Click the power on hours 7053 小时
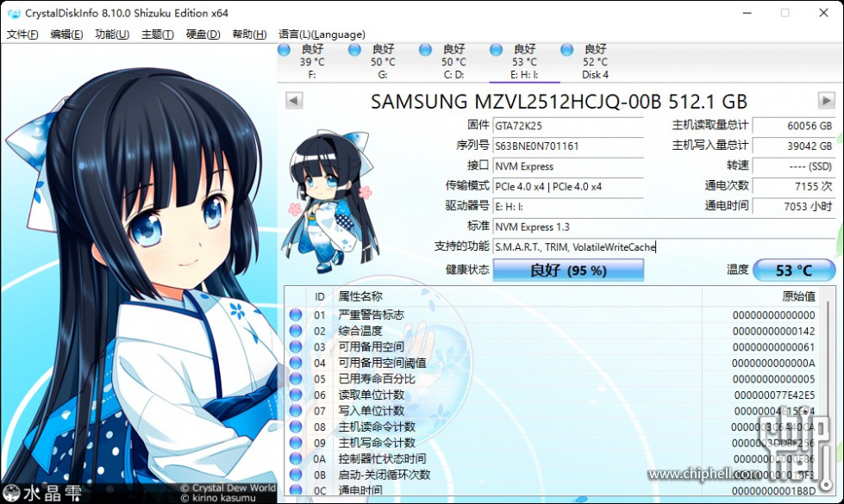This screenshot has width=844, height=504. coord(794,207)
